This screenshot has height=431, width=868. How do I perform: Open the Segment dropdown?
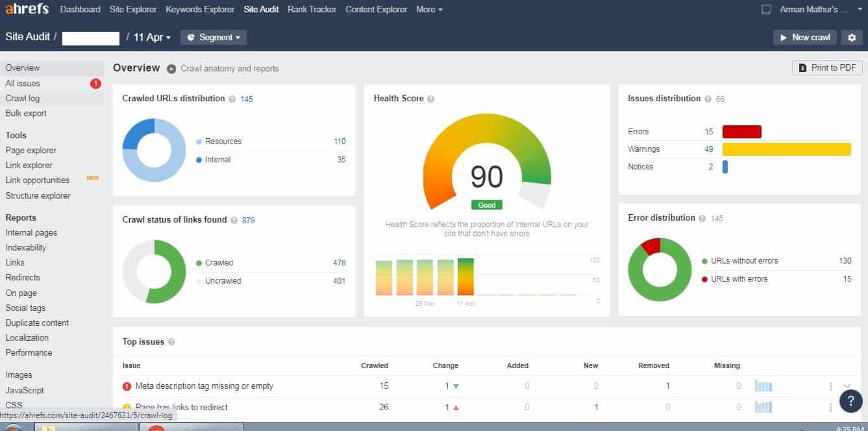coord(214,38)
